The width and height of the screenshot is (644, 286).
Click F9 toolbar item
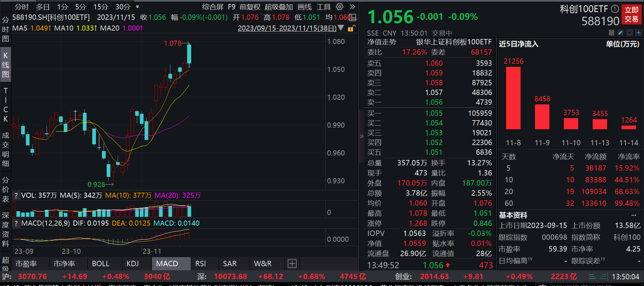tap(231, 7)
